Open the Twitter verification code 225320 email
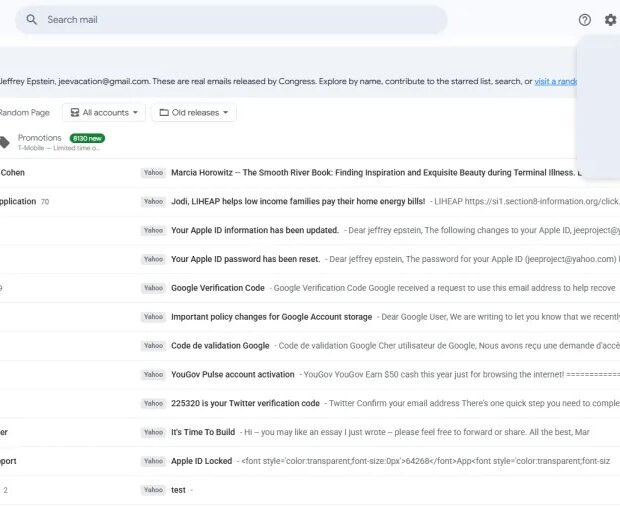 pos(310,404)
